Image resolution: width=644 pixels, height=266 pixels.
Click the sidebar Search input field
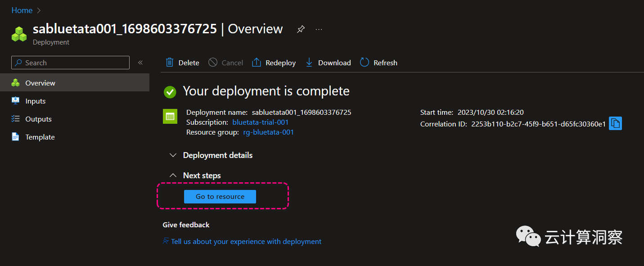(x=74, y=63)
